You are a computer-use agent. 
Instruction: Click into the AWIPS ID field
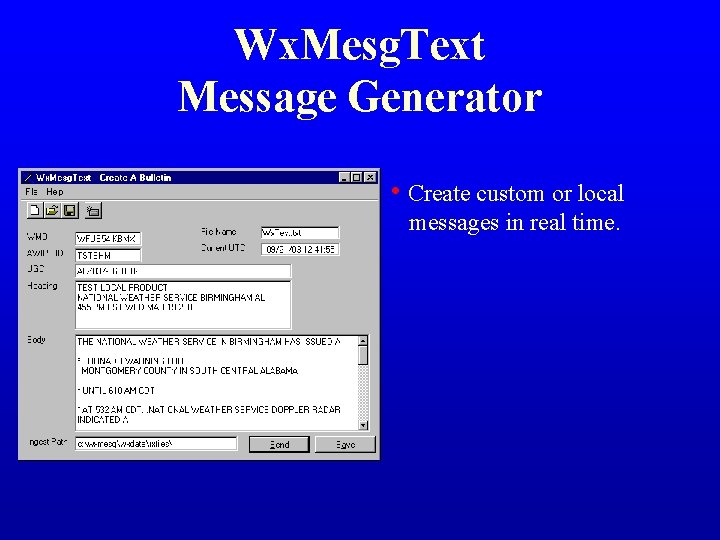108,255
